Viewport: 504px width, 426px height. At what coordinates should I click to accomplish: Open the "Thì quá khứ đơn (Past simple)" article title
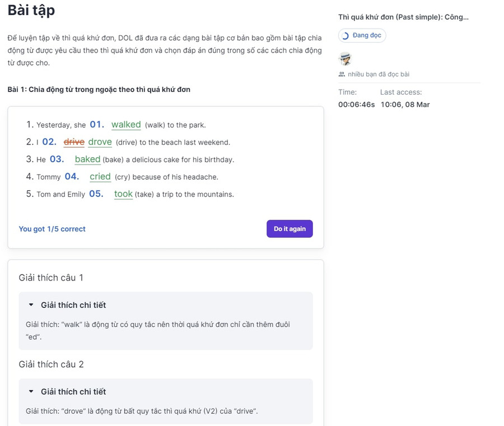point(403,17)
